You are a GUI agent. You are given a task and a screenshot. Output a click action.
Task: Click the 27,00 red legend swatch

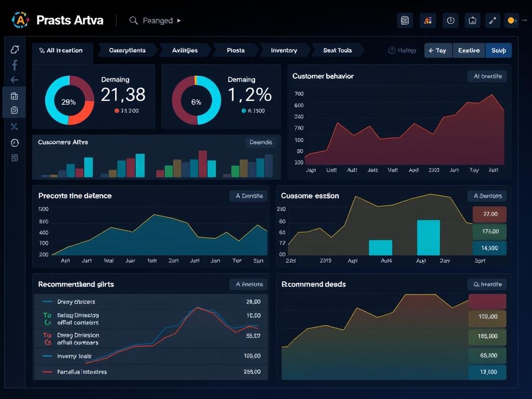click(489, 214)
